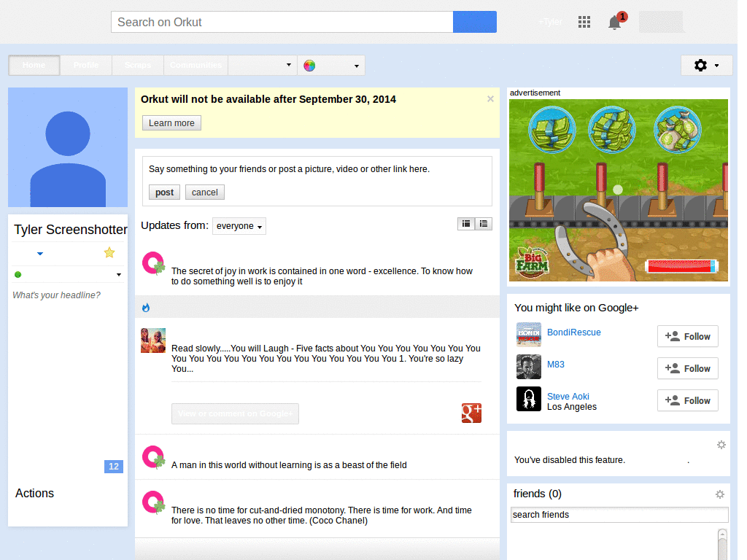Click the Learn more button

click(x=171, y=122)
